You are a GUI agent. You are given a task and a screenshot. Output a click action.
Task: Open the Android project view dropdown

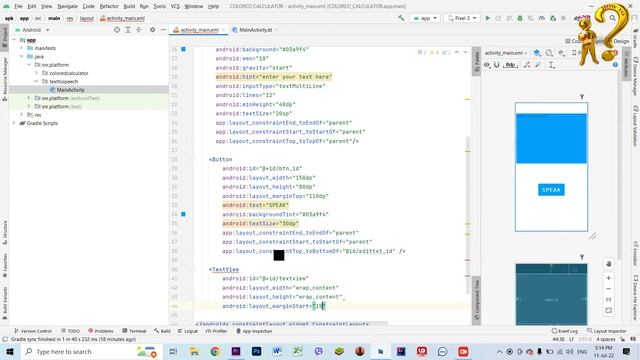point(33,30)
